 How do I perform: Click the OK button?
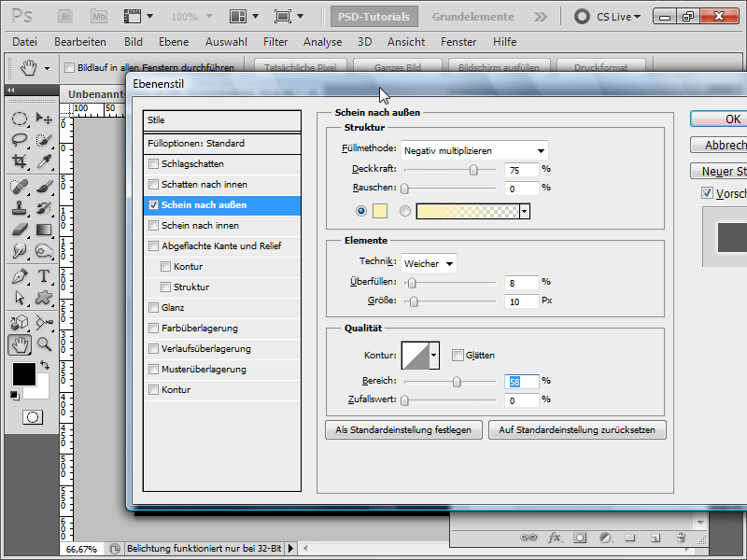click(x=719, y=119)
